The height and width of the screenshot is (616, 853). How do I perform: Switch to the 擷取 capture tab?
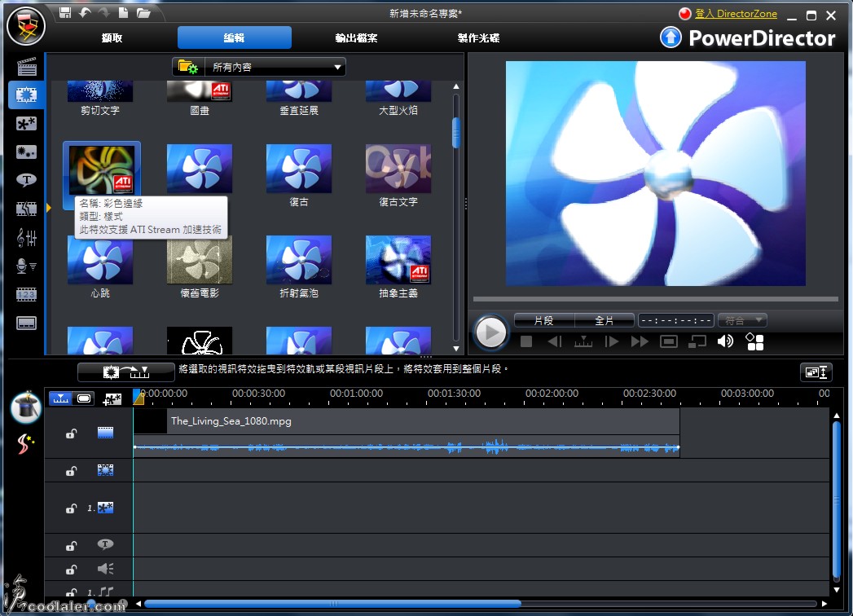[x=112, y=37]
